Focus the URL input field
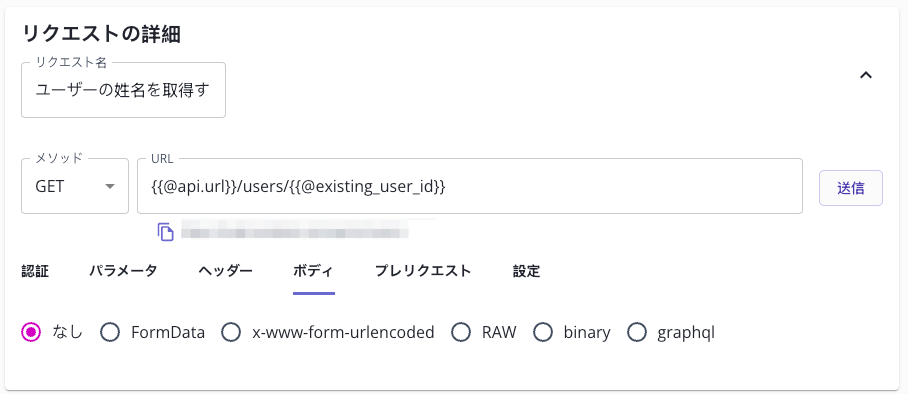The width and height of the screenshot is (908, 394). click(470, 186)
